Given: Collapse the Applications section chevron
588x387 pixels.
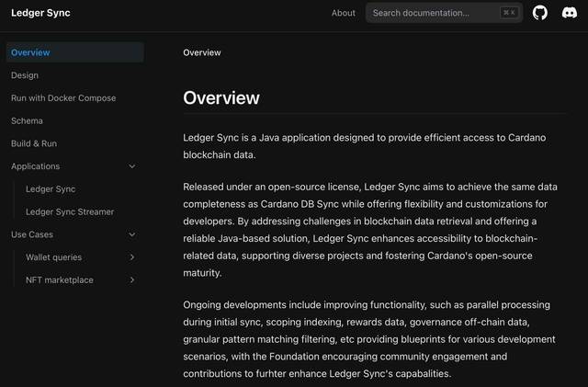Looking at the screenshot, I should (x=132, y=166).
